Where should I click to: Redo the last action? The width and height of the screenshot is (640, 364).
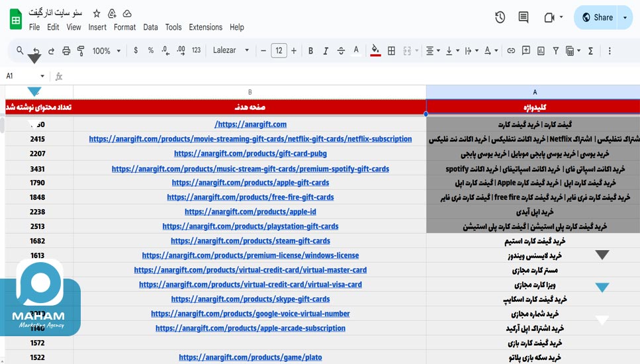click(x=51, y=50)
